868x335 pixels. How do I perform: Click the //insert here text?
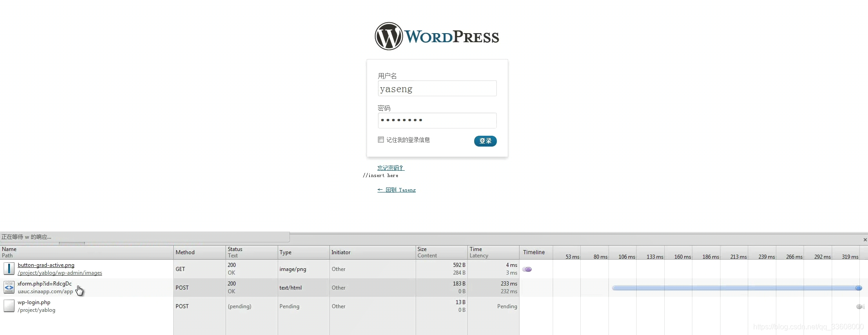pyautogui.click(x=381, y=175)
